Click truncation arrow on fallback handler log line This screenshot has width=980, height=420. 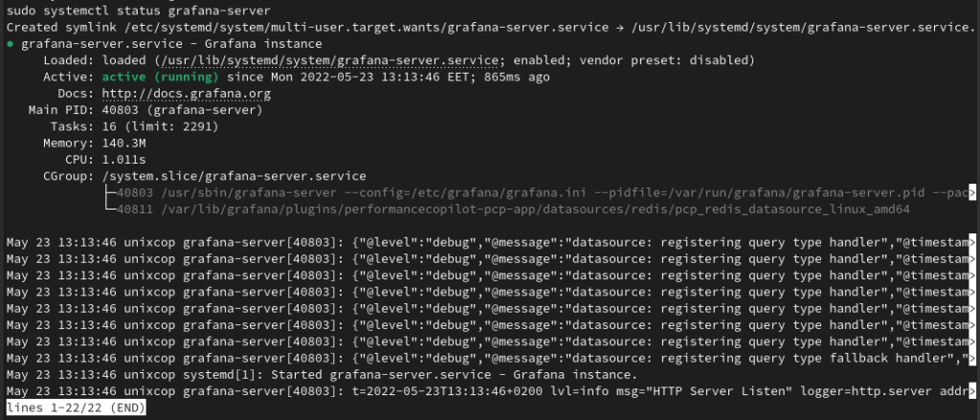click(x=971, y=358)
